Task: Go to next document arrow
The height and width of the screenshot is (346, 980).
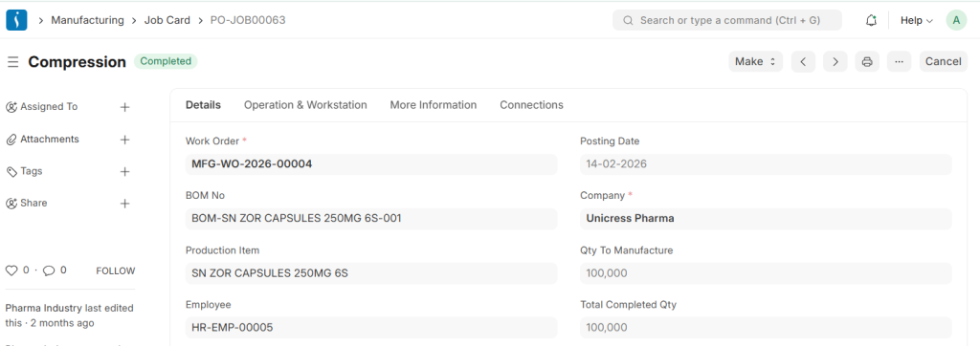Action: pos(835,61)
